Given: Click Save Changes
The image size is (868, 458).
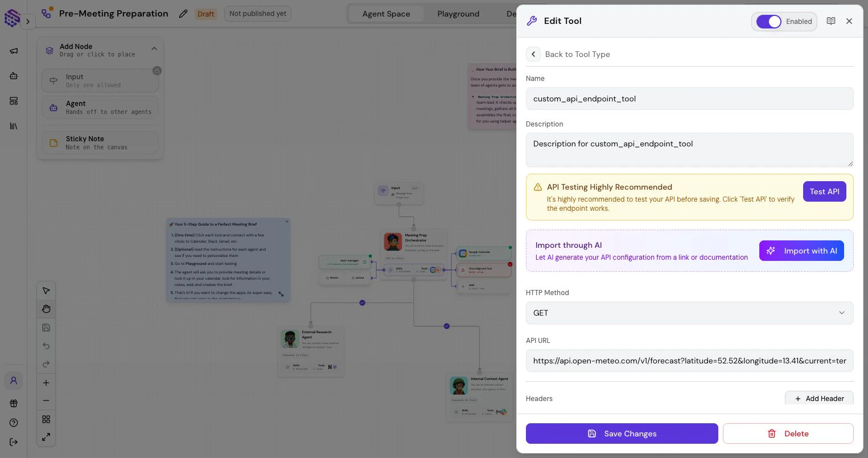Looking at the screenshot, I should click(x=622, y=434).
